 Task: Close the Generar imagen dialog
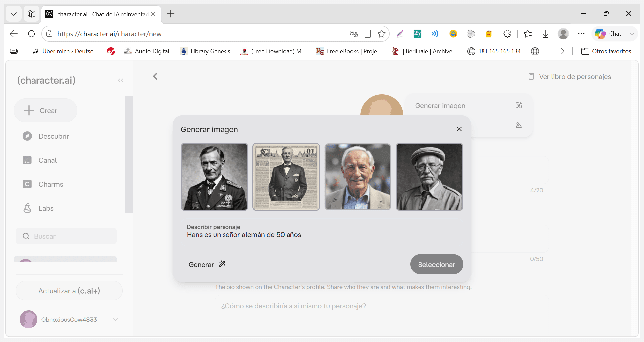pyautogui.click(x=459, y=129)
